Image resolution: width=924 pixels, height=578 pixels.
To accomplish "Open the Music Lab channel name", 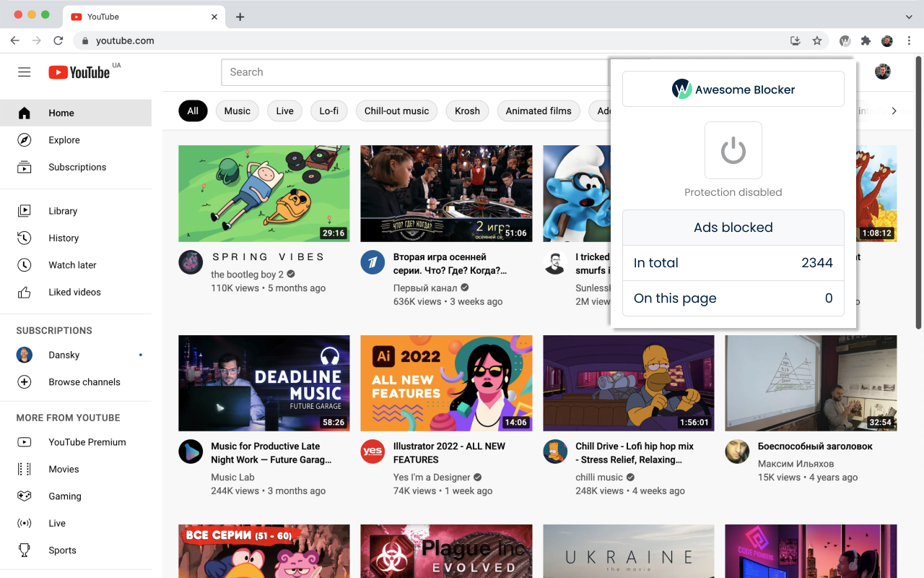I will (232, 478).
